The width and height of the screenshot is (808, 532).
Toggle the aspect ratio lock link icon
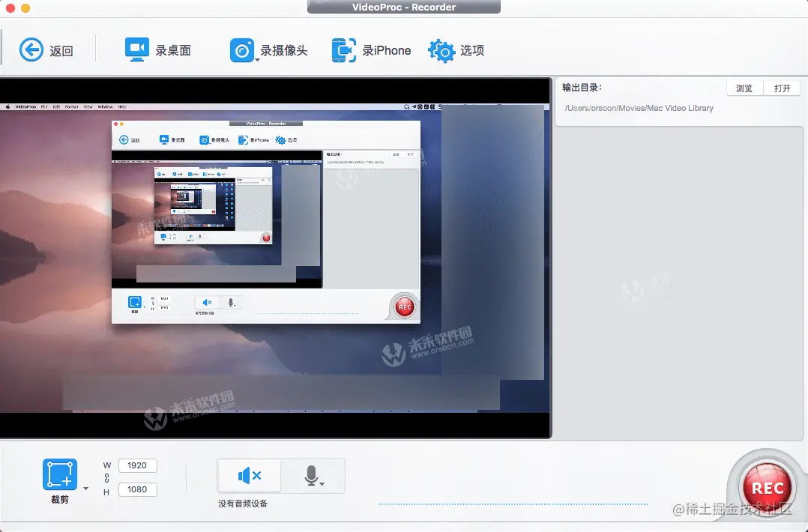click(106, 478)
